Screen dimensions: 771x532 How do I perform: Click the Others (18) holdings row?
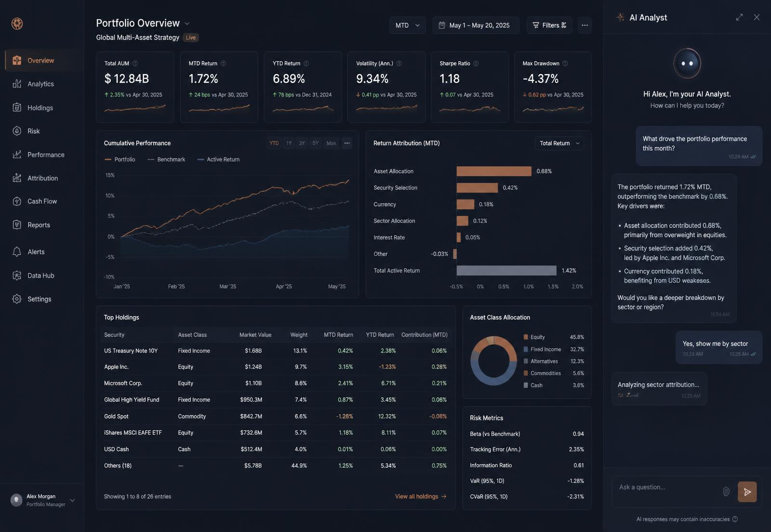coord(275,465)
